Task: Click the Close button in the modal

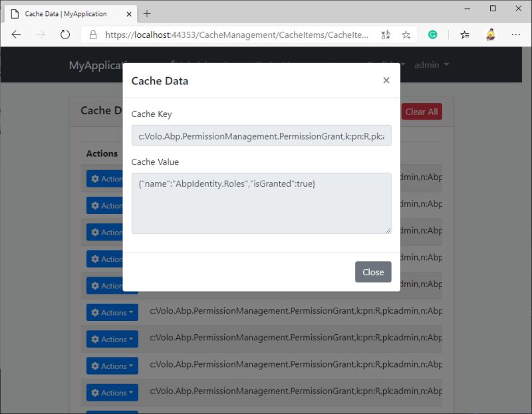Action: pyautogui.click(x=373, y=272)
